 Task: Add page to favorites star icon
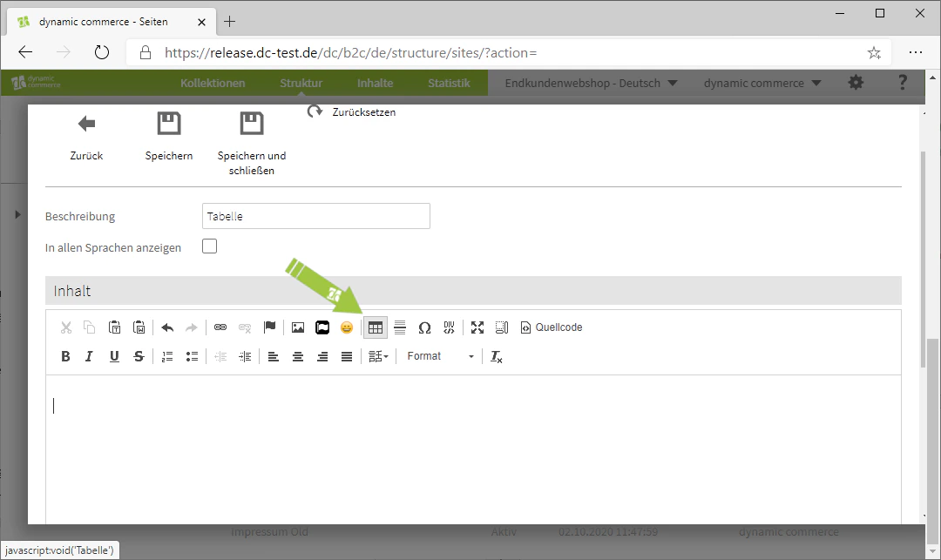click(874, 53)
